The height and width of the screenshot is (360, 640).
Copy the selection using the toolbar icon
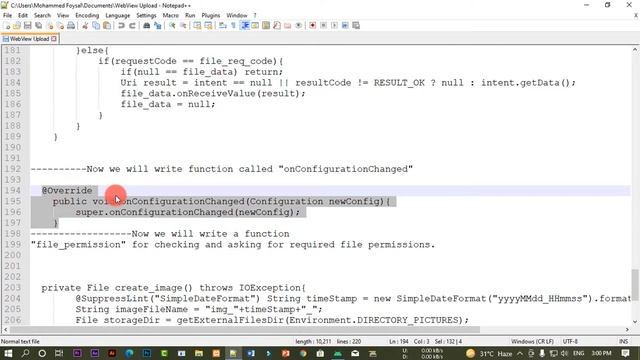[x=96, y=25]
